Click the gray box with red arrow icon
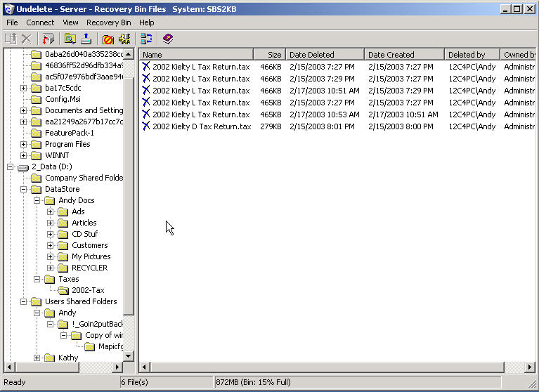Viewport: 539px width, 392px height. [48, 39]
